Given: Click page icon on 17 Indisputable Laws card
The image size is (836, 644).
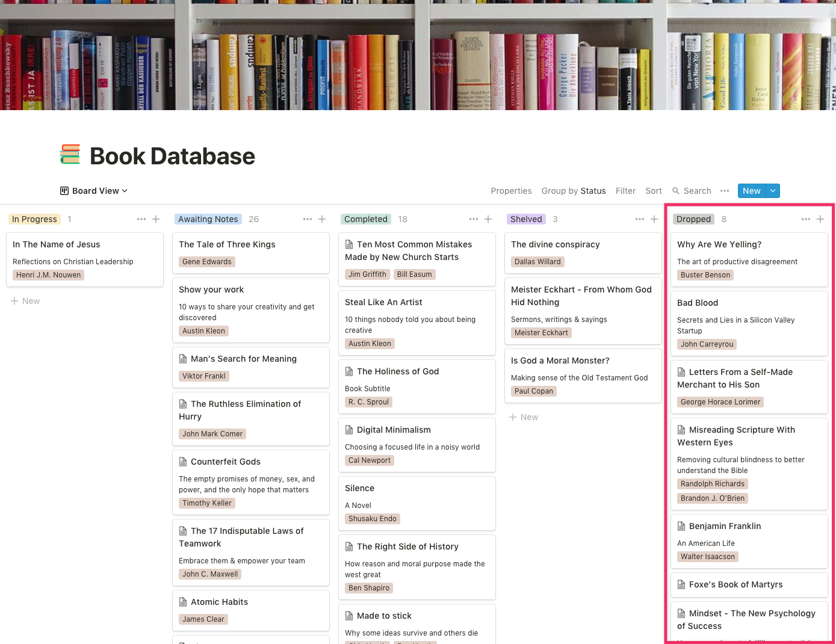Looking at the screenshot, I should pyautogui.click(x=183, y=531).
